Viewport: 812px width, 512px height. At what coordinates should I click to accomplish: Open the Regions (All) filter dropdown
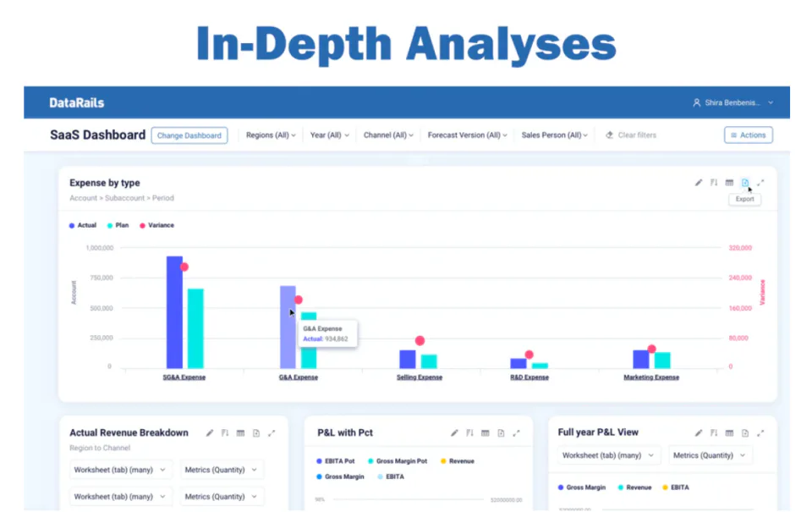pyautogui.click(x=269, y=135)
